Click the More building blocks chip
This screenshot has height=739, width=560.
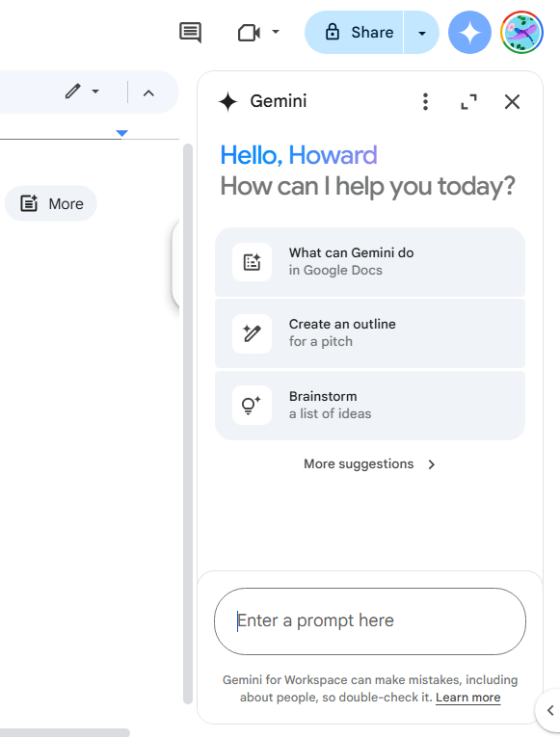coord(51,203)
